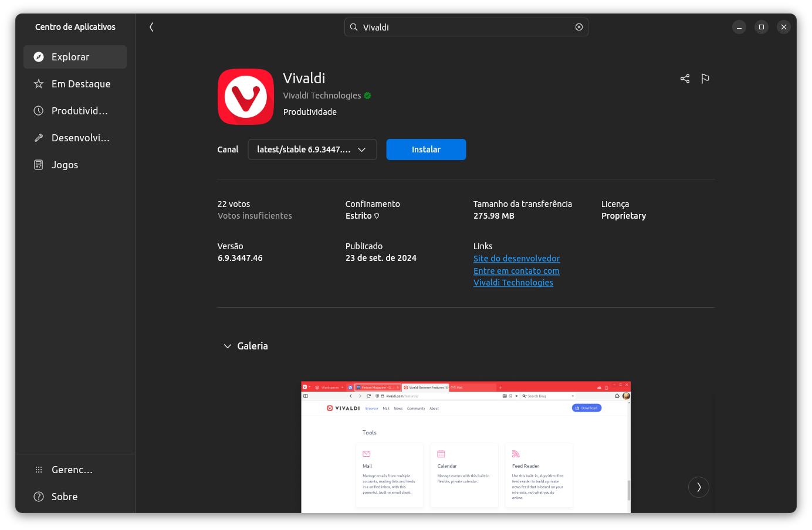Open the latest/stable channel dropdown
This screenshot has width=812, height=530.
tap(312, 150)
